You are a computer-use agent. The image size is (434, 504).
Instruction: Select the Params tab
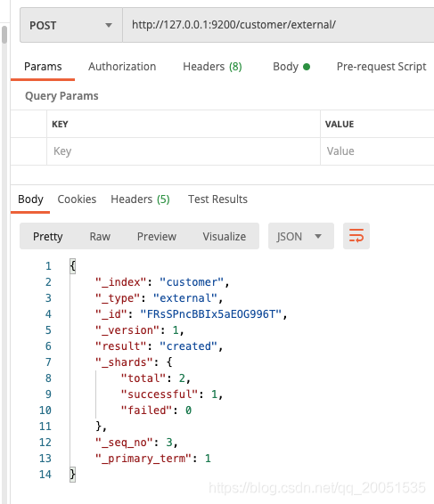click(43, 67)
